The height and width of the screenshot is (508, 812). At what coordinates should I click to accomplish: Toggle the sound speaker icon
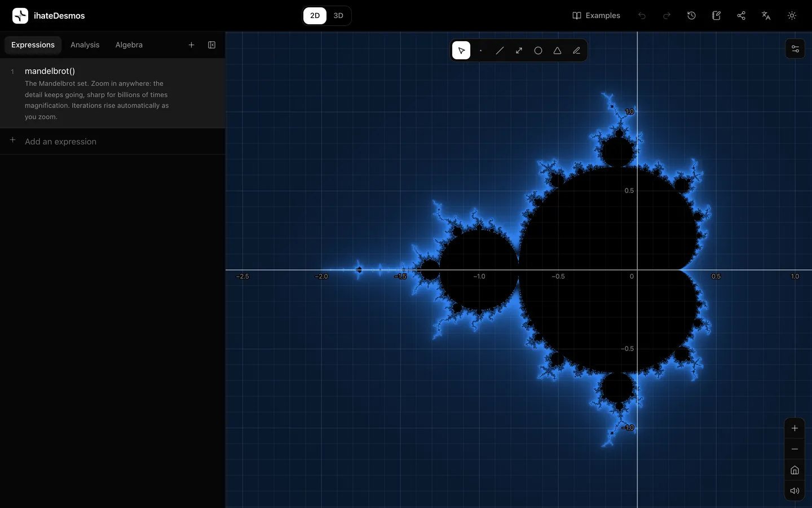click(x=795, y=491)
